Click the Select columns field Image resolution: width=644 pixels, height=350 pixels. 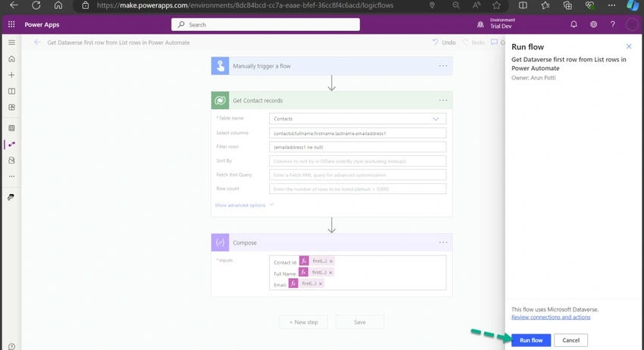[358, 133]
